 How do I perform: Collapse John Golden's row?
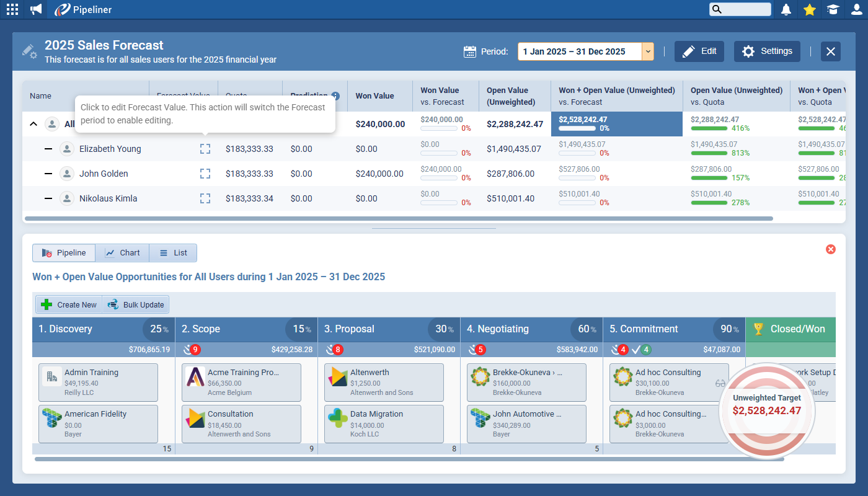[48, 174]
